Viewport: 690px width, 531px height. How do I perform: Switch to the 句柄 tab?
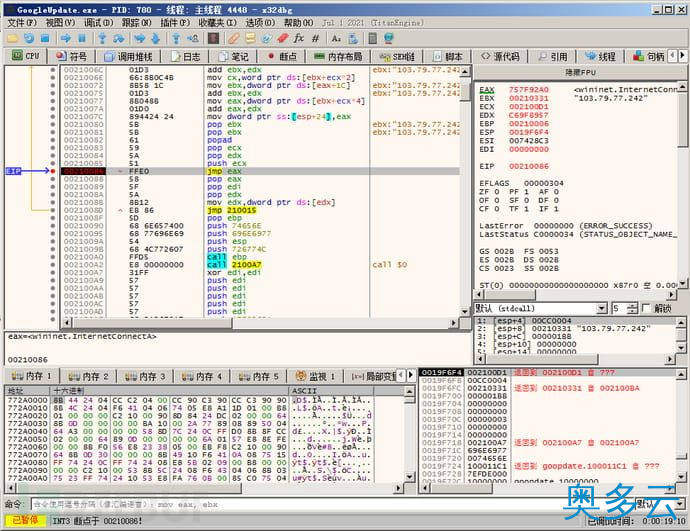tap(649, 56)
